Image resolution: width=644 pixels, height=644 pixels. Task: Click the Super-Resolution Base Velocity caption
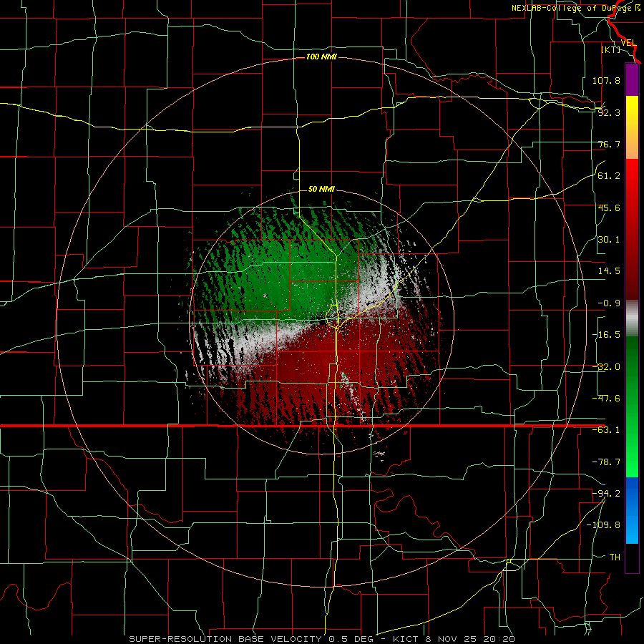coord(321,639)
